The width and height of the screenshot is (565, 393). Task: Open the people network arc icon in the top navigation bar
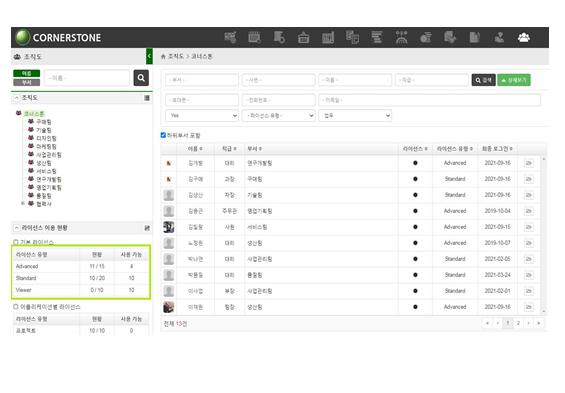401,37
